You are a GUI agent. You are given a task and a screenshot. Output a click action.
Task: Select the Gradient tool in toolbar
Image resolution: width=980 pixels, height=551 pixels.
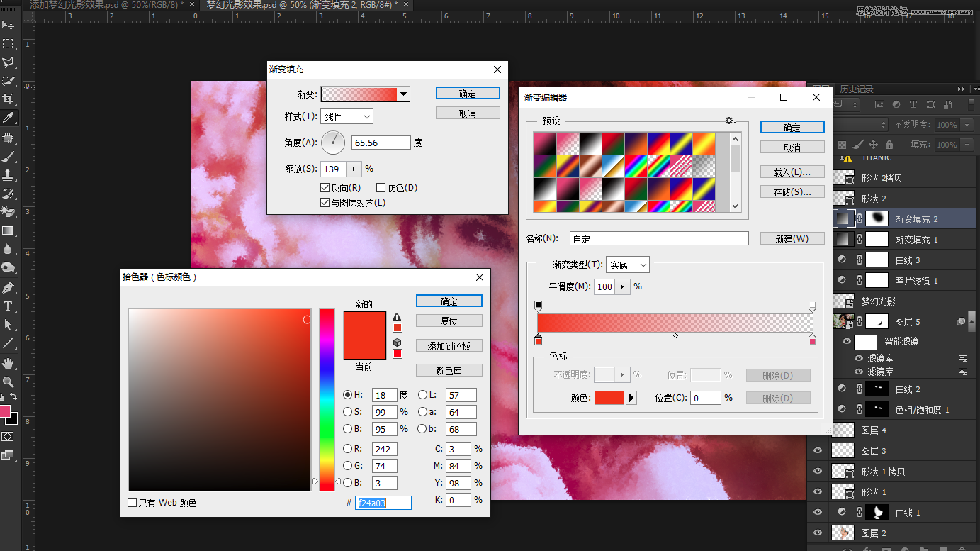8,230
